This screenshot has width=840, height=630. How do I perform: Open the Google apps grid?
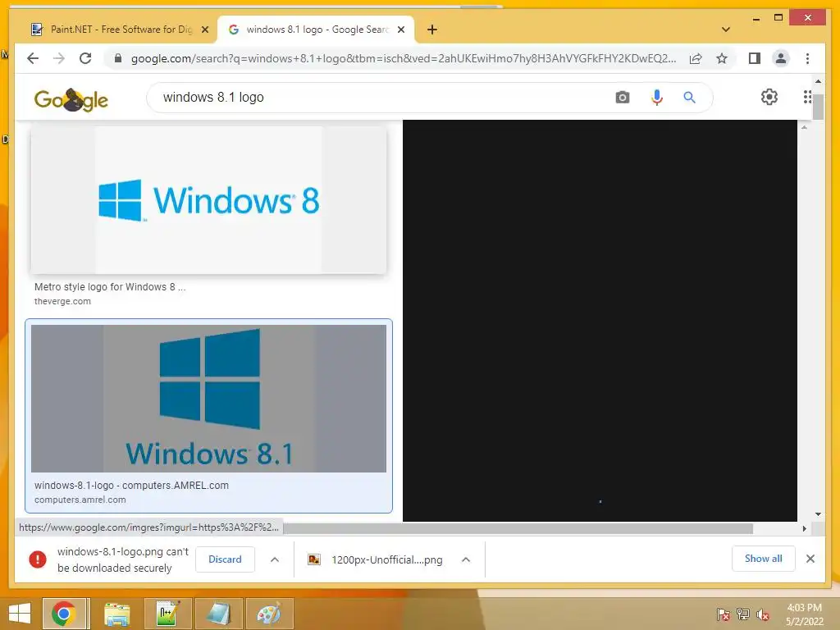point(807,97)
